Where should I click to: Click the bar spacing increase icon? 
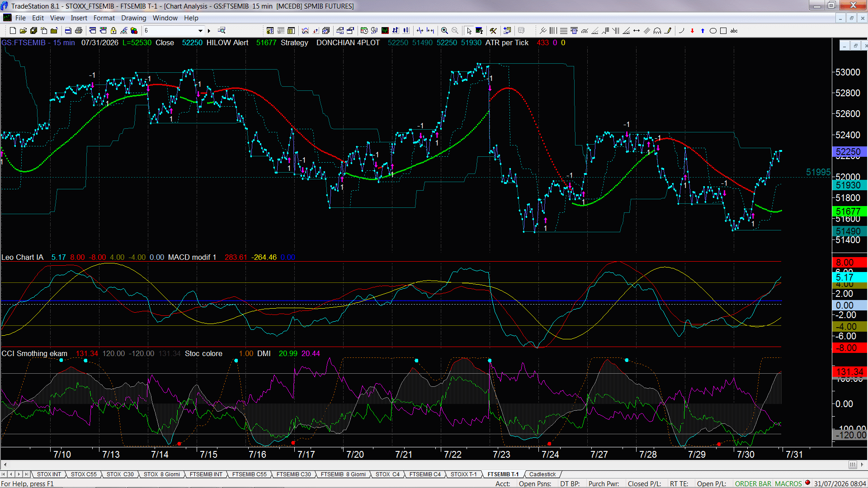tap(430, 31)
